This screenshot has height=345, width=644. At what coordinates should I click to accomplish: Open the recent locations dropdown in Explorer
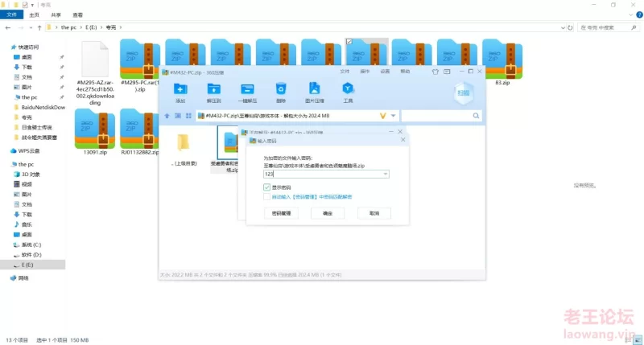pos(31,27)
